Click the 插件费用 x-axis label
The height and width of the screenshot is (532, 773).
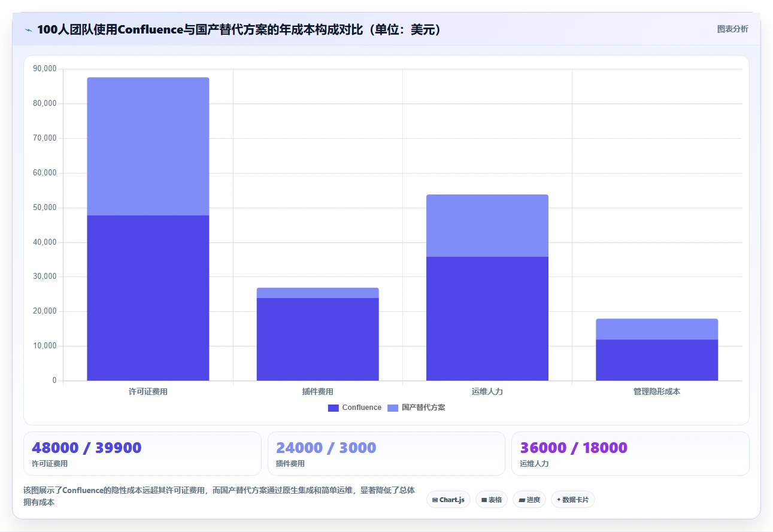coord(318,391)
